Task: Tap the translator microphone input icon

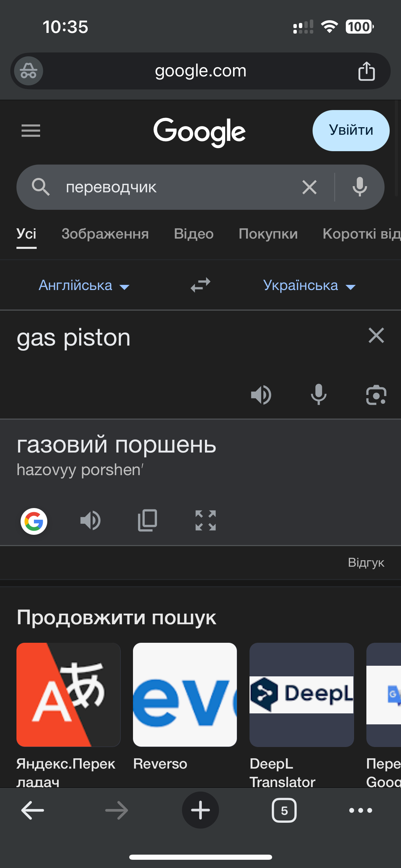Action: (318, 395)
